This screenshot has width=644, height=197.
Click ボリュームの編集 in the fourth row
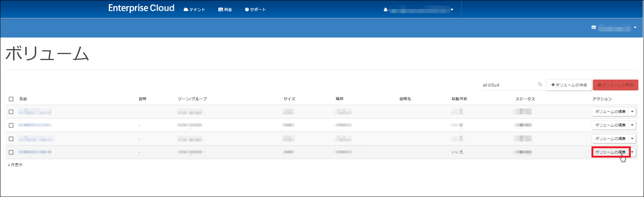(x=610, y=152)
